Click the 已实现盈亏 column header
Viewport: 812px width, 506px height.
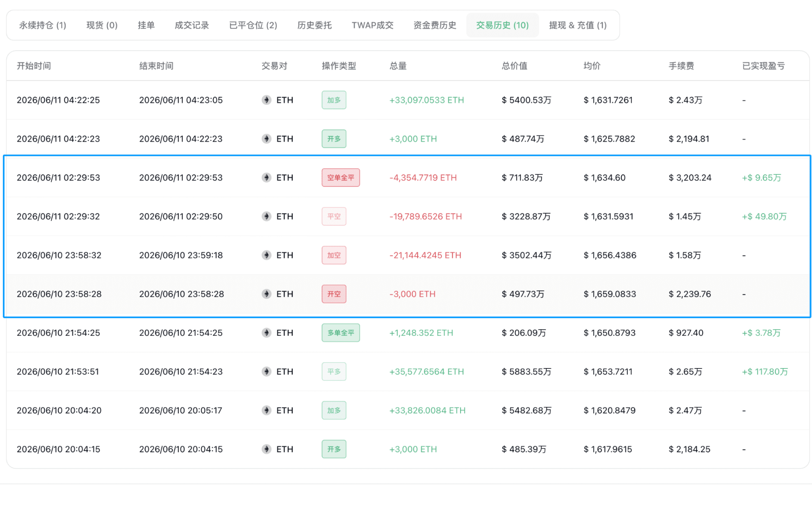763,66
